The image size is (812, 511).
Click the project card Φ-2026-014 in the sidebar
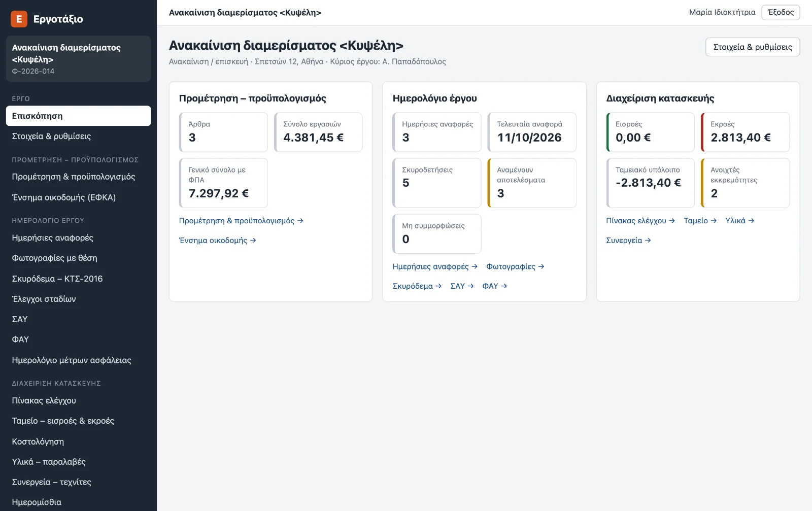[78, 59]
